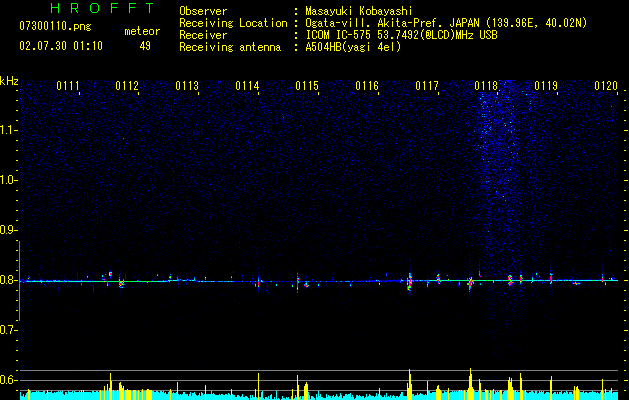
Task: Click the 0113 time marker
Action: pos(187,86)
